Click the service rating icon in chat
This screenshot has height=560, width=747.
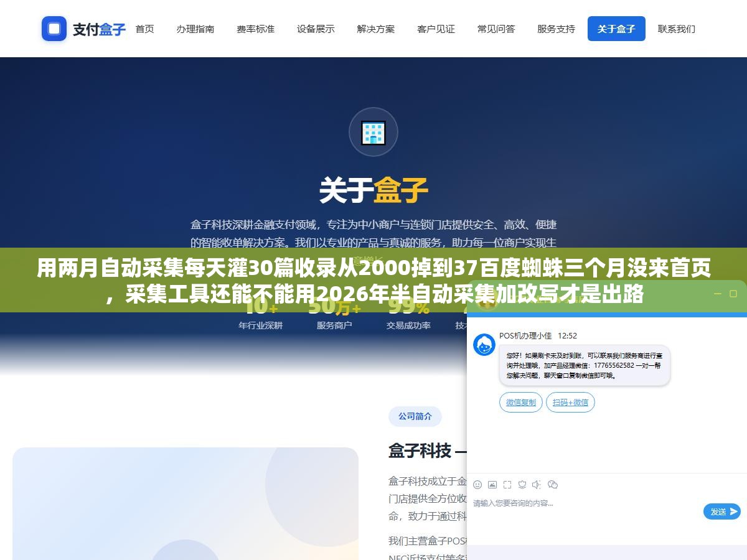point(522,485)
